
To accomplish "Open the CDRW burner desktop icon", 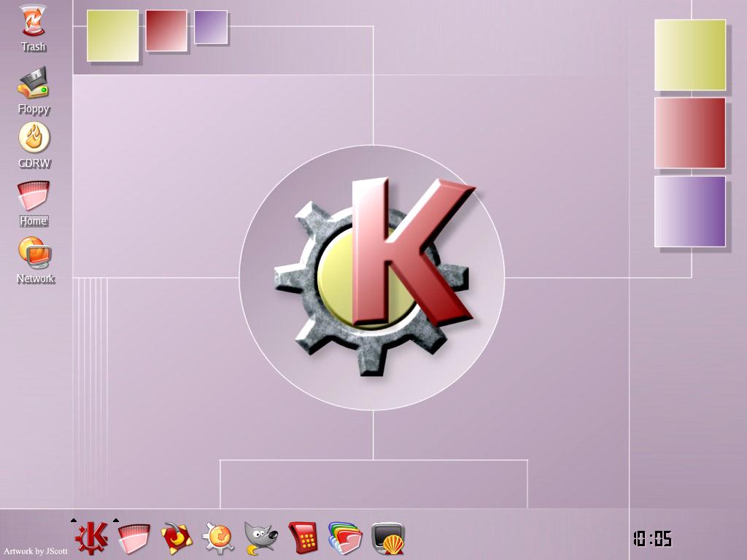I will click(x=34, y=138).
